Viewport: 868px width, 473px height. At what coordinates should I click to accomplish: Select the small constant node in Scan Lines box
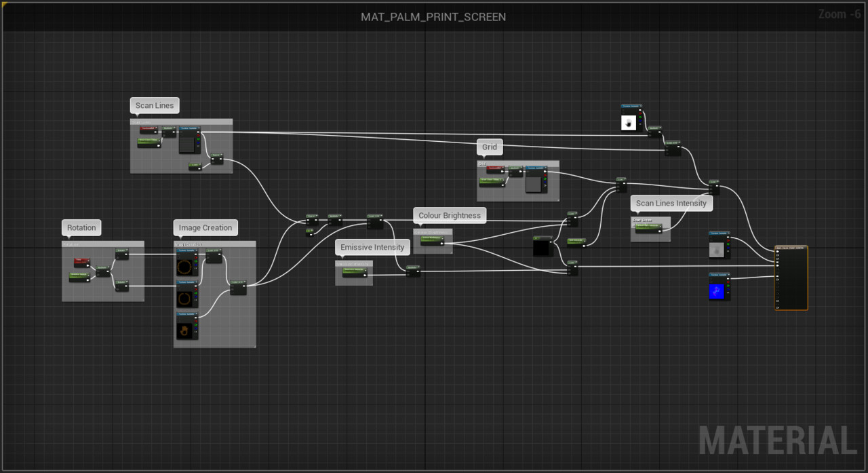(x=195, y=167)
